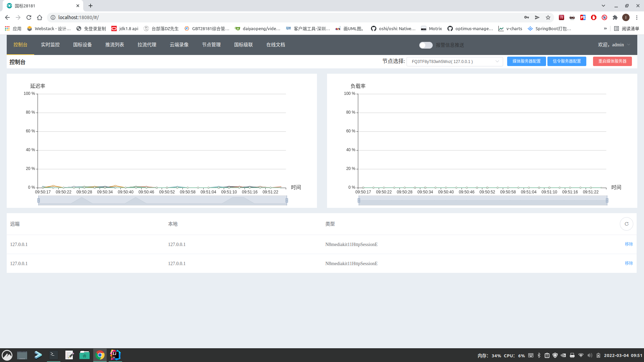The image size is (644, 362).
Task: Open the taskbar start menu logo
Action: 7,355
